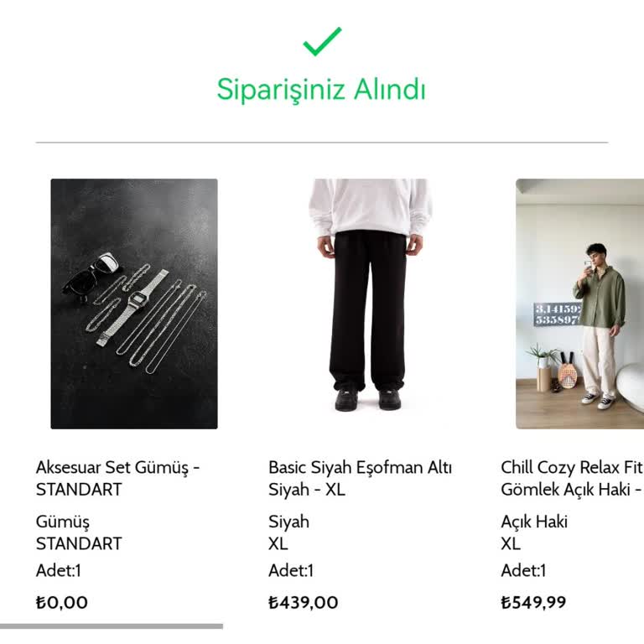Click the 'STANDART' size label under Gümüş
The width and height of the screenshot is (644, 644).
79,543
